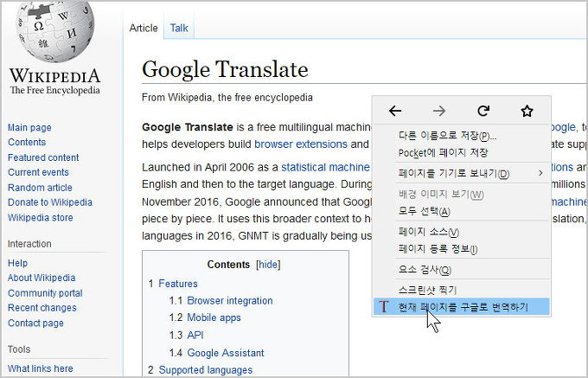588x378 pixels.
Task: Click the Google Translate page heading
Action: click(x=225, y=69)
